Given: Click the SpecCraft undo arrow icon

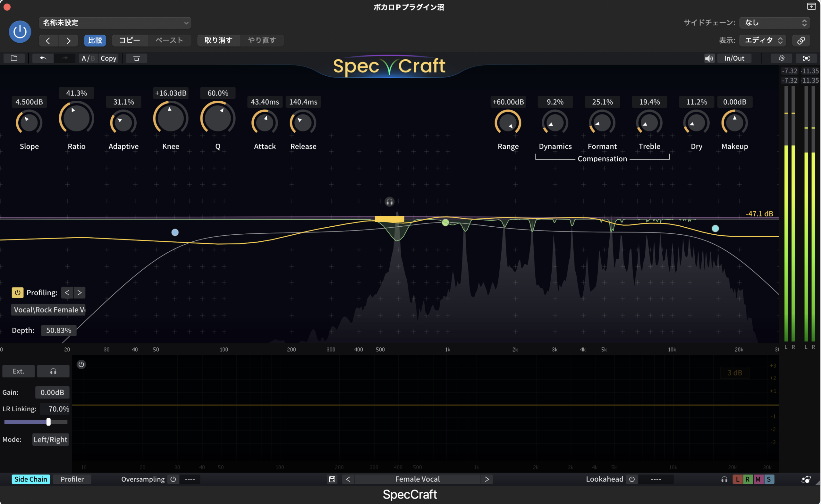Looking at the screenshot, I should 43,58.
